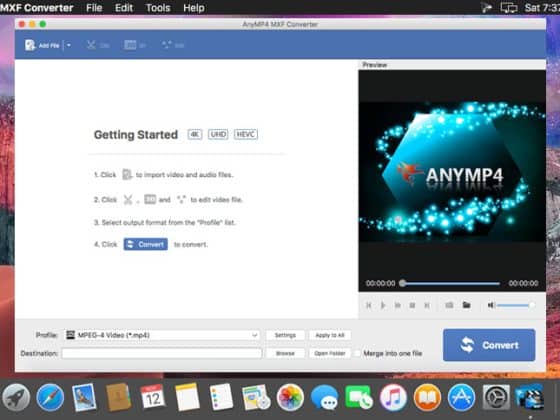560x420 pixels.
Task: Open the Add File dropdown arrow
Action: (69, 45)
